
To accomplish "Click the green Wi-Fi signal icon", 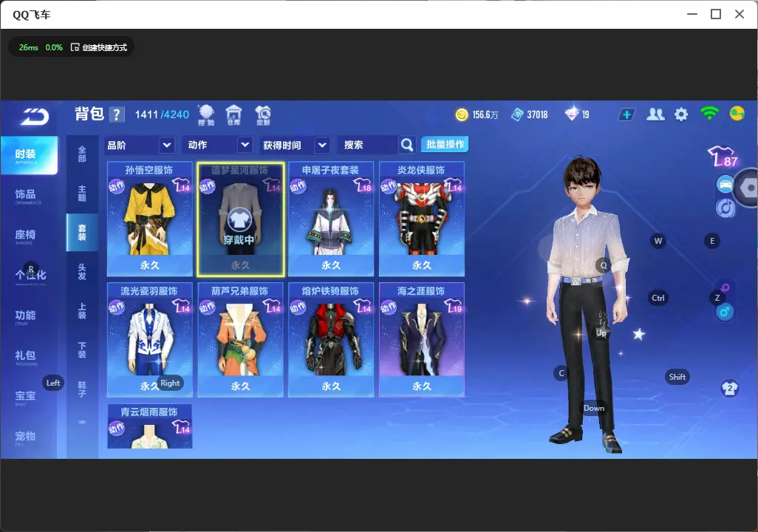I will 709,114.
